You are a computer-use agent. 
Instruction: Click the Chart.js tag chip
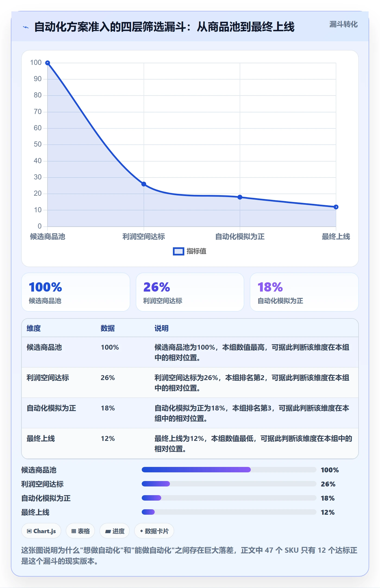pyautogui.click(x=41, y=531)
